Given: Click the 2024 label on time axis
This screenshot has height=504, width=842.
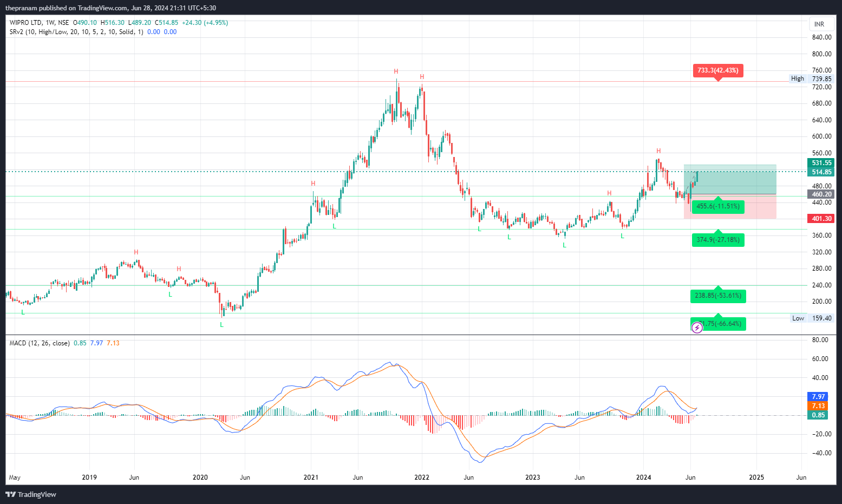Looking at the screenshot, I should click(644, 477).
